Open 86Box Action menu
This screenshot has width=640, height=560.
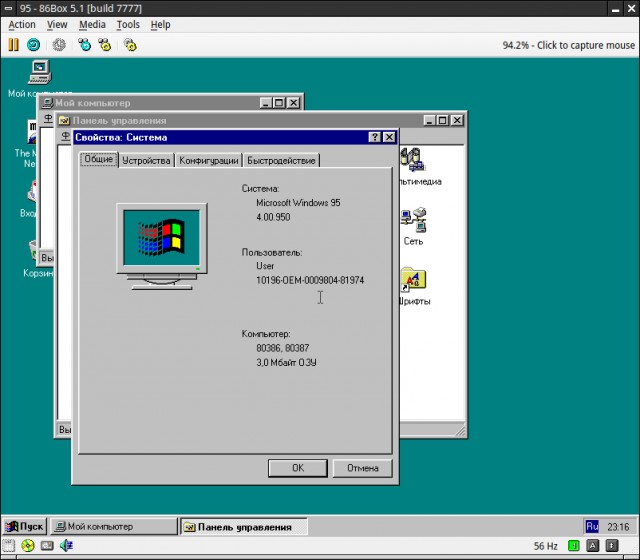(22, 24)
